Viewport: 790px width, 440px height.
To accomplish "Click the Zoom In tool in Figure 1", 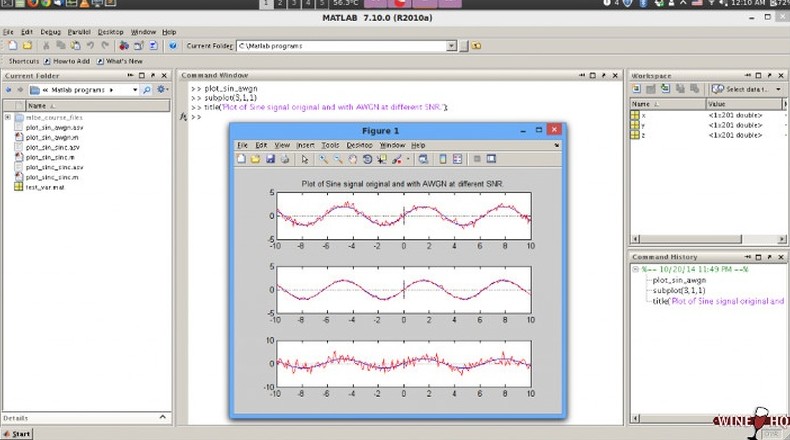I will [324, 159].
